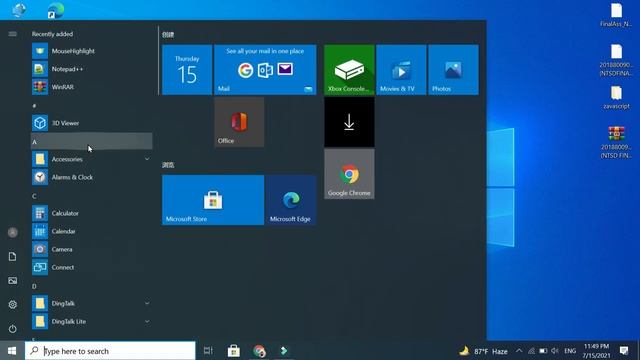
Task: Select the top-left desktop icon
Action: 19,10
